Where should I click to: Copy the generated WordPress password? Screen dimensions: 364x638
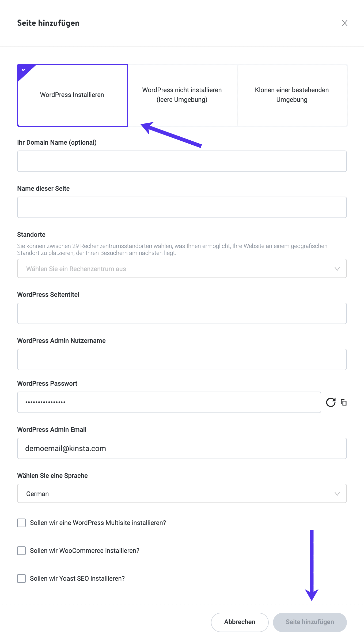pos(344,402)
